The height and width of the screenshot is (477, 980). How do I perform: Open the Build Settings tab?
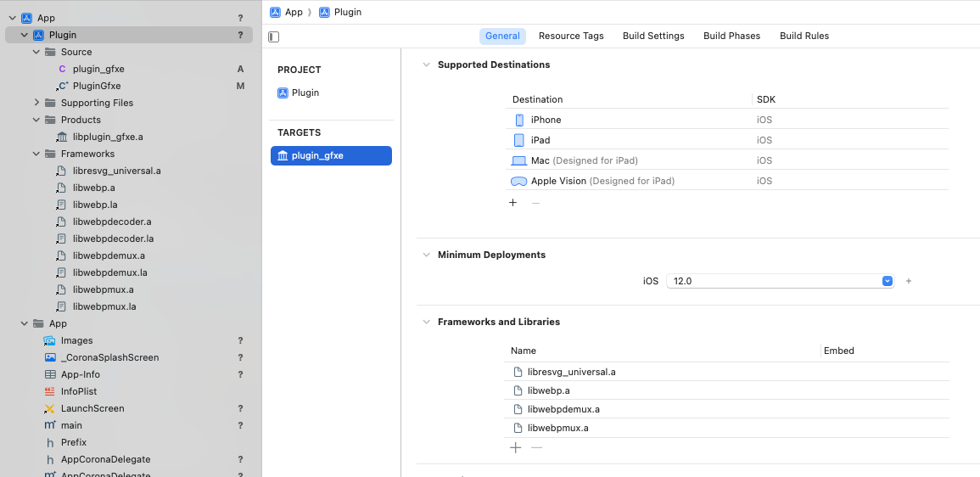click(x=653, y=36)
